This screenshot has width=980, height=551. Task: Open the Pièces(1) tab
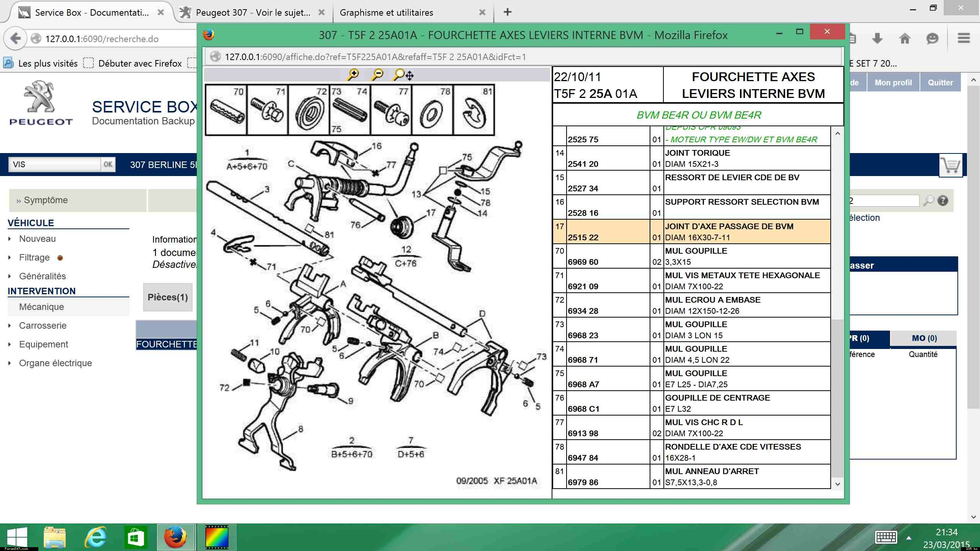pos(168,297)
